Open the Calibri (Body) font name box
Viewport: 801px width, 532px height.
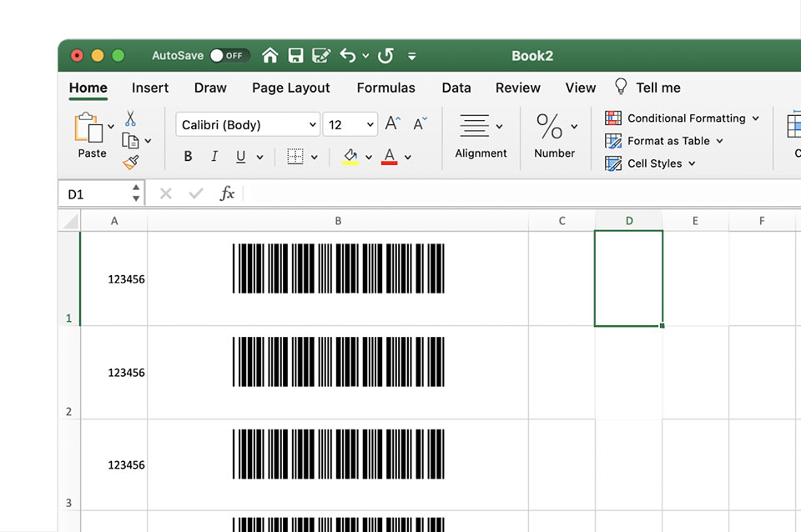coord(248,124)
